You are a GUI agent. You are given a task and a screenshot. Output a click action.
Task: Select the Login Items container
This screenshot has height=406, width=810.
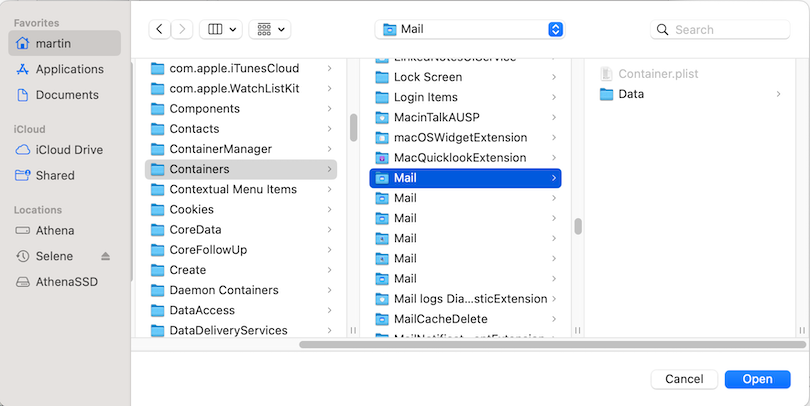[465, 97]
